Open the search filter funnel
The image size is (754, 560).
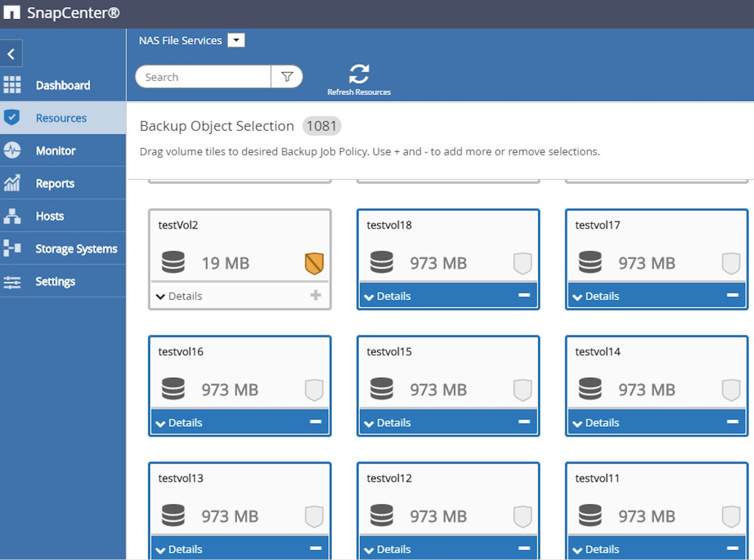[287, 77]
